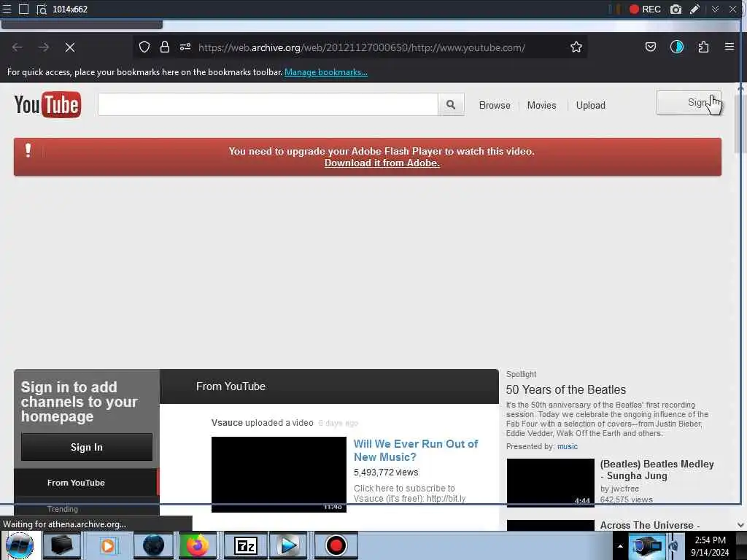This screenshot has width=747, height=560.
Task: Open the black box taskbar app
Action: (62, 545)
